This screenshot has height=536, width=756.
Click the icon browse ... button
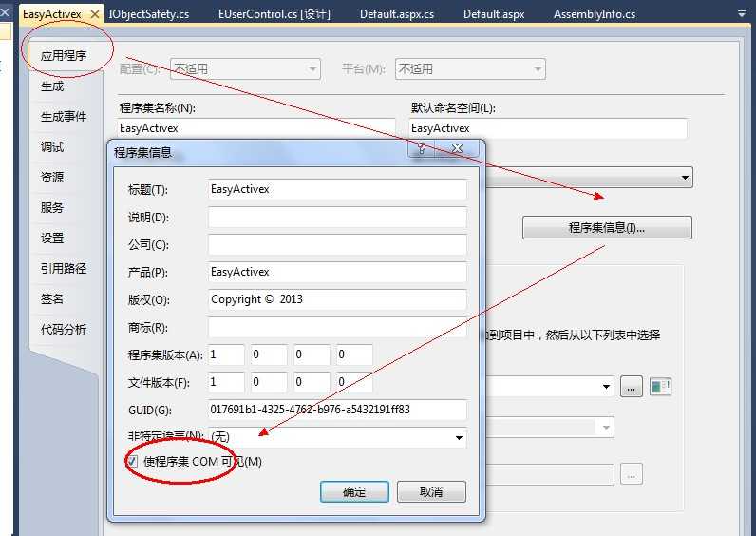point(632,387)
